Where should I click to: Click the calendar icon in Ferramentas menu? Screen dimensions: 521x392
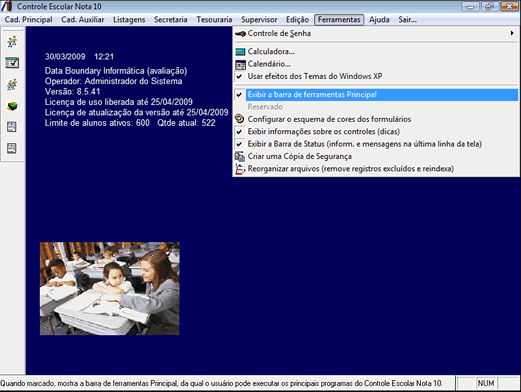click(x=240, y=64)
